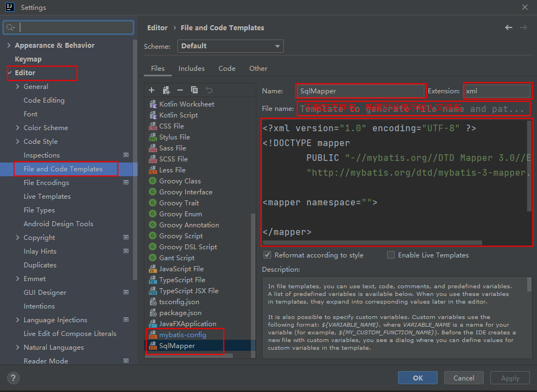Click the code editor horizontal scrollbar
This screenshot has height=392, width=537.
coord(372,243)
